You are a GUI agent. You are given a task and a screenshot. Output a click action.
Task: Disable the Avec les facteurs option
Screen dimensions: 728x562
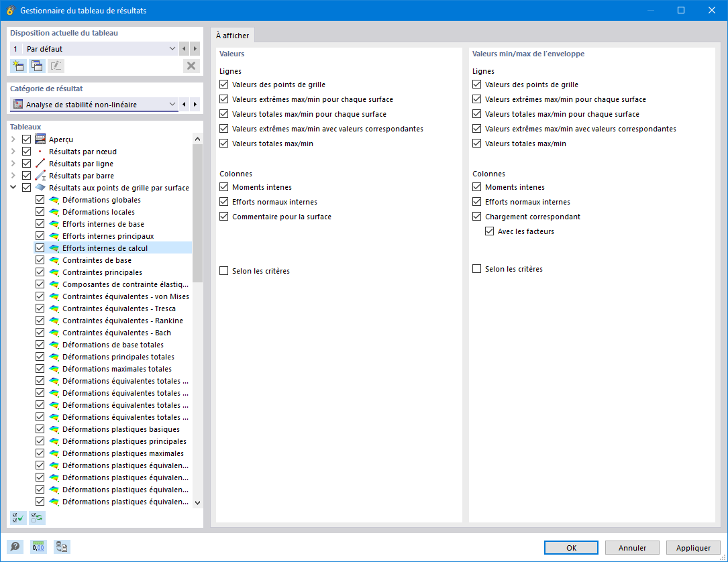(x=490, y=231)
